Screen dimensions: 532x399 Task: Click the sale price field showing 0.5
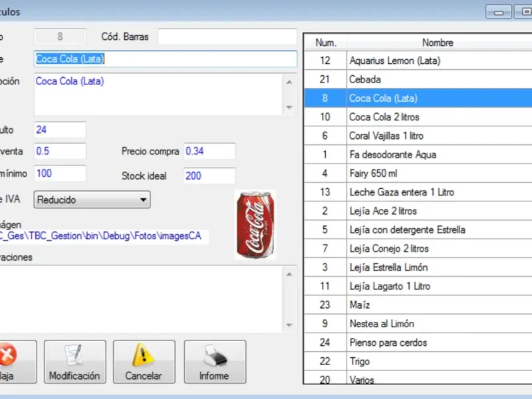point(60,151)
